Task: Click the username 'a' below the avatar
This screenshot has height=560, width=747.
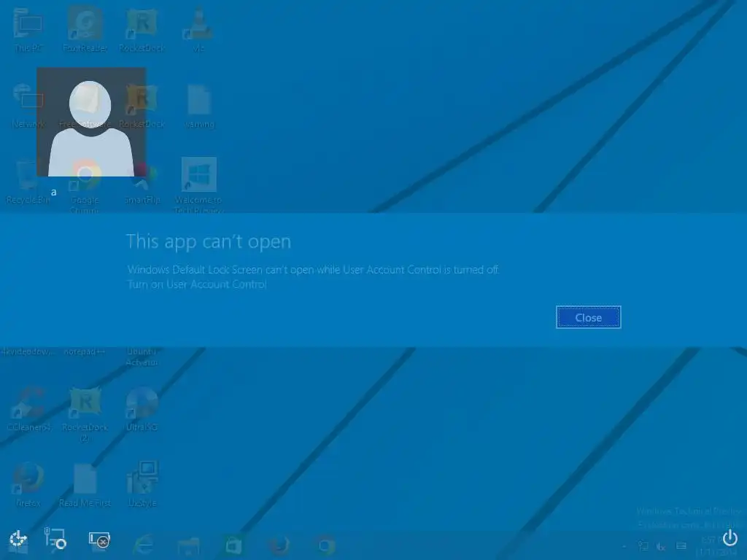Action: [x=54, y=192]
